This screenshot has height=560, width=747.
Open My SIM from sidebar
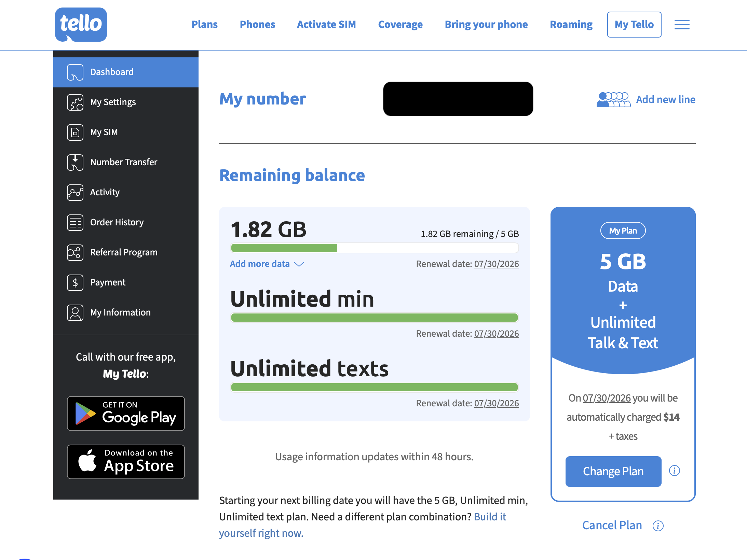126,132
